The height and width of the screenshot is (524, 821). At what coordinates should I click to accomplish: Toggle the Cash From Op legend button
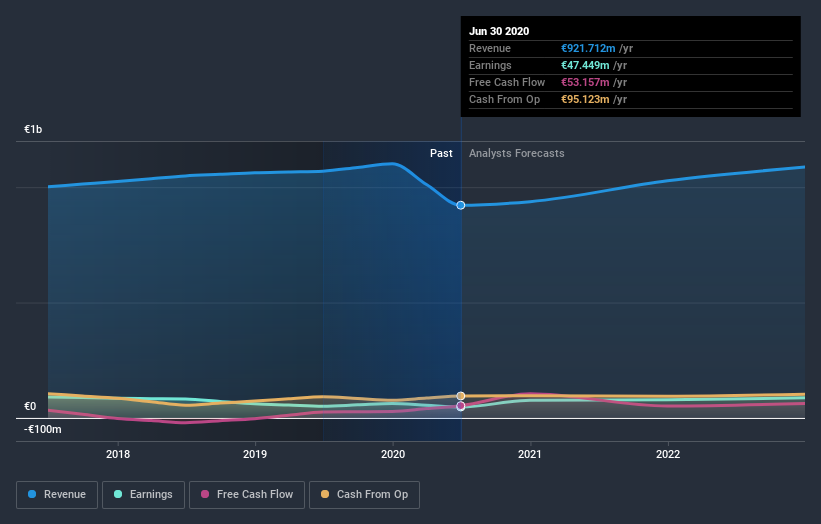364,495
